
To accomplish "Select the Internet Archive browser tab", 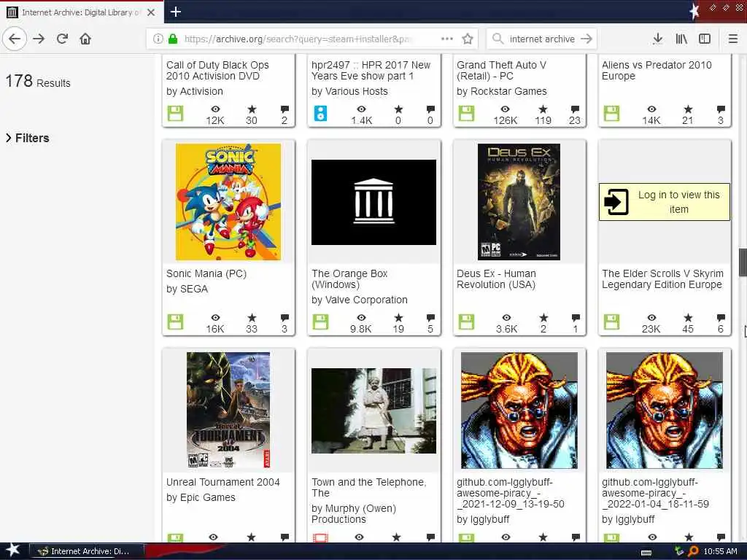I will point(82,12).
